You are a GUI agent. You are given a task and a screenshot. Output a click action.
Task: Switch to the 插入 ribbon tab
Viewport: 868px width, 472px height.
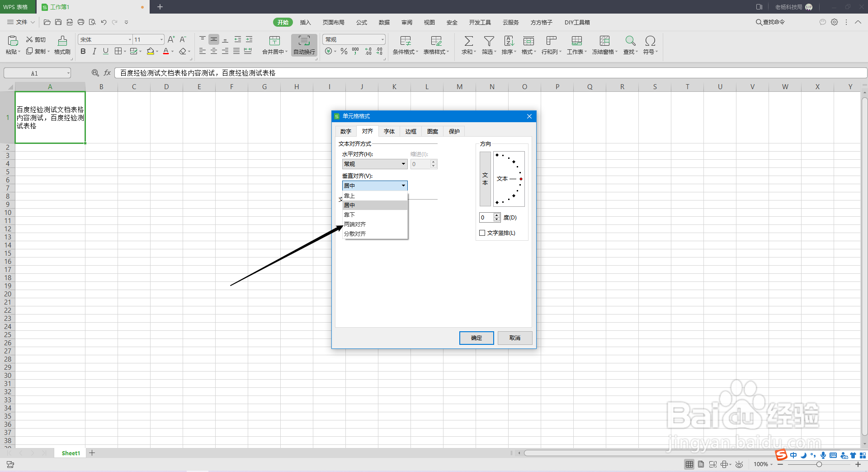(306, 22)
